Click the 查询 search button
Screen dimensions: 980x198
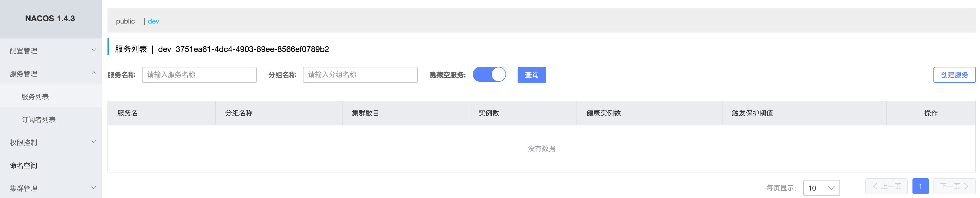coord(531,75)
